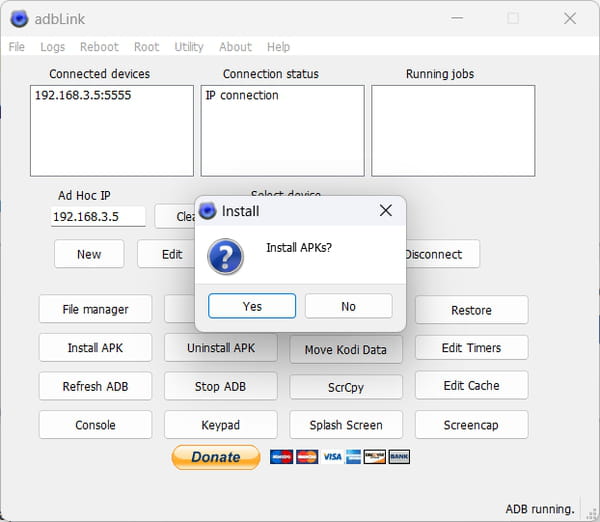Launch ScrCpy screen mirroring
This screenshot has width=600, height=522.
click(x=346, y=387)
